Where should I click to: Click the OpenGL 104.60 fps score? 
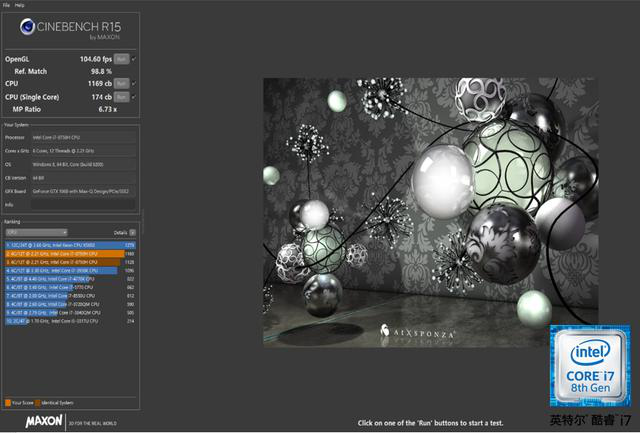(96, 59)
